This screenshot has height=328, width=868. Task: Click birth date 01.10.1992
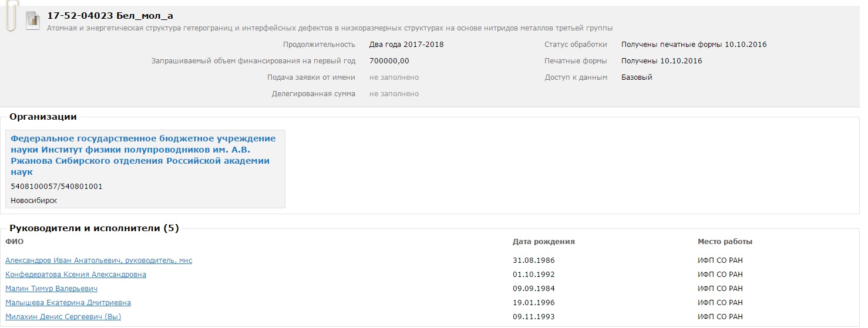(533, 275)
